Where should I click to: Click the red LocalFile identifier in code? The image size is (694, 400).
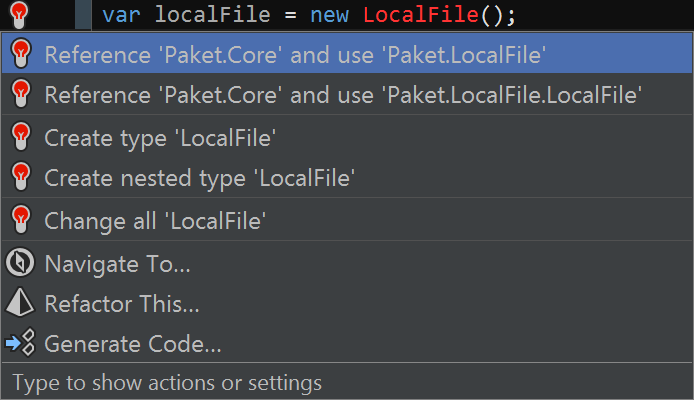click(421, 15)
